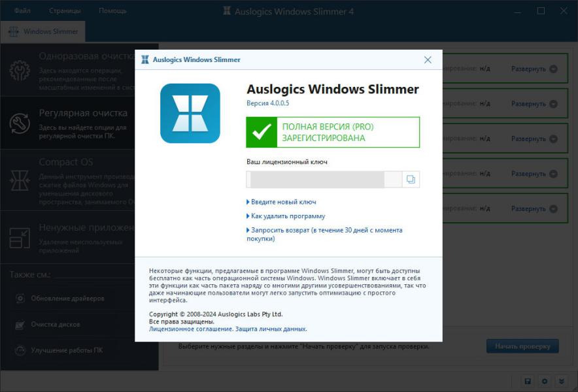Open Ненужные приложения via its sidebar icon

pyautogui.click(x=20, y=238)
